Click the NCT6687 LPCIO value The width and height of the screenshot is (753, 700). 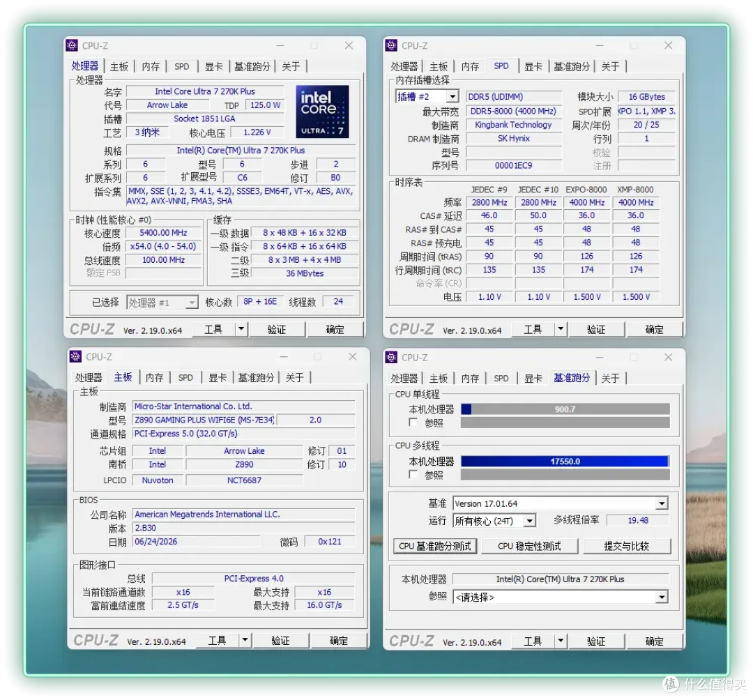coord(245,480)
